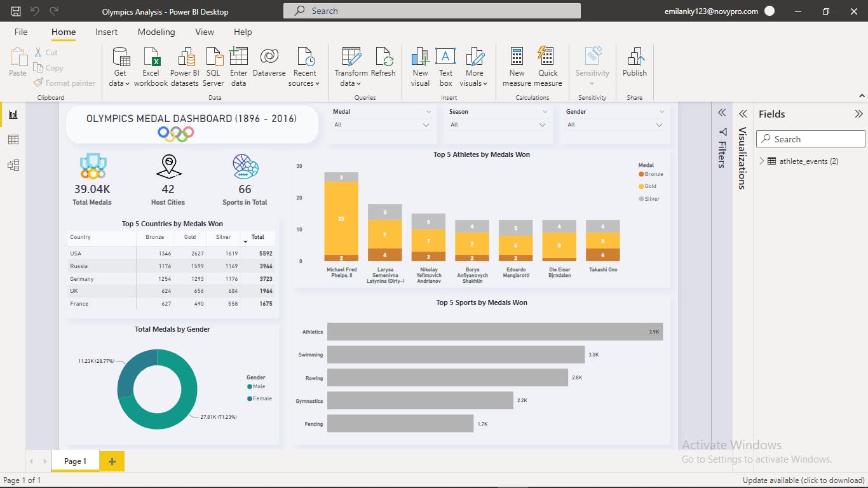Import an Excel workbook from the ribbon

pyautogui.click(x=151, y=64)
